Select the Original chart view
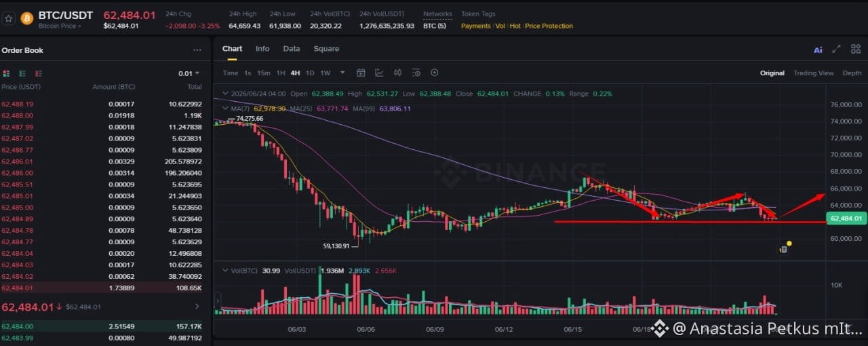Screen dimensions: 868x346 point(772,73)
